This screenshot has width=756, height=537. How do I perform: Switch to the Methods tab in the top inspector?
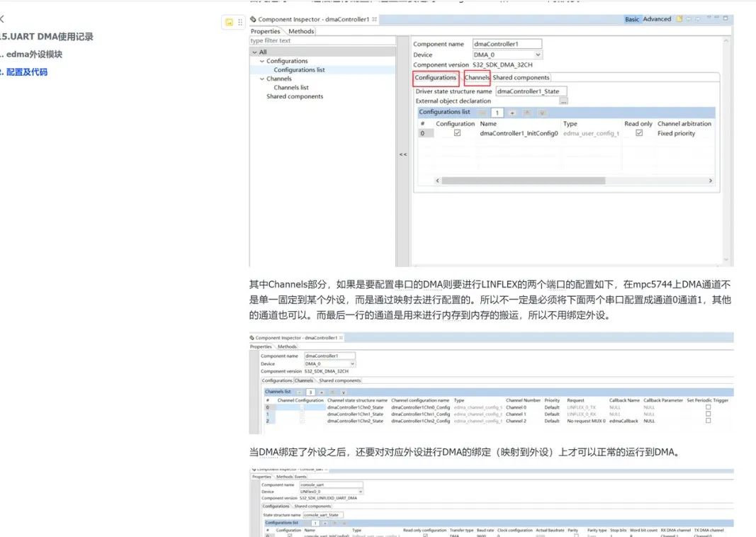(x=301, y=31)
